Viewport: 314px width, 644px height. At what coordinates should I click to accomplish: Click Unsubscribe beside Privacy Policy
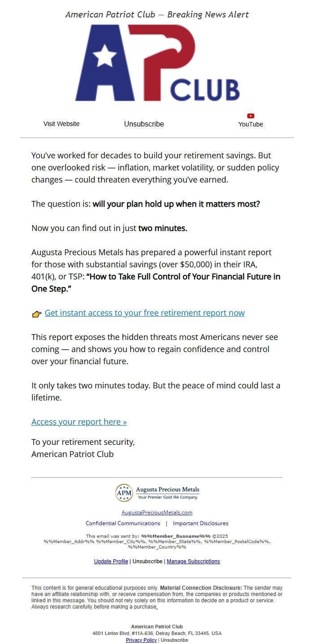(174, 640)
